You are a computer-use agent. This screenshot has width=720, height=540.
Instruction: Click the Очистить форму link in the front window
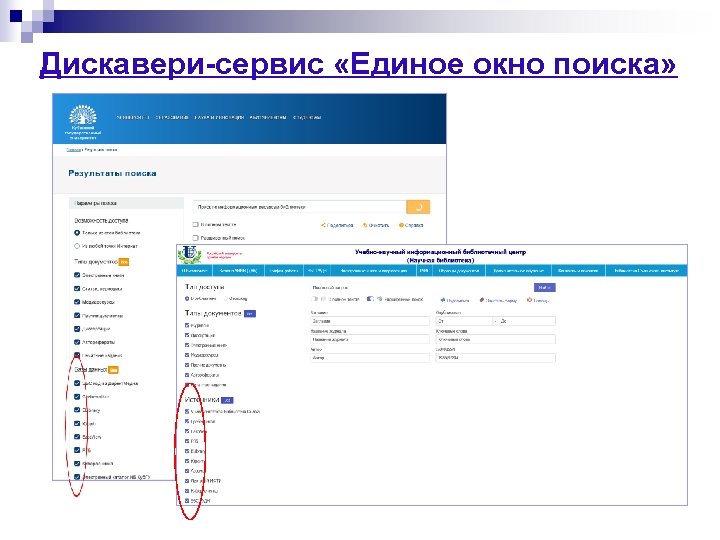[x=498, y=300]
